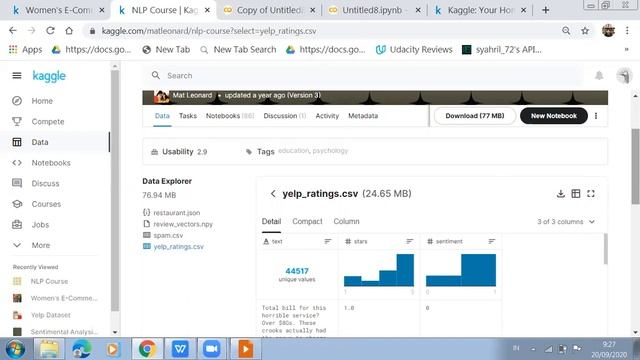640x360 pixels.
Task: Open the Kaggle user profile avatar
Action: pyautogui.click(x=624, y=76)
